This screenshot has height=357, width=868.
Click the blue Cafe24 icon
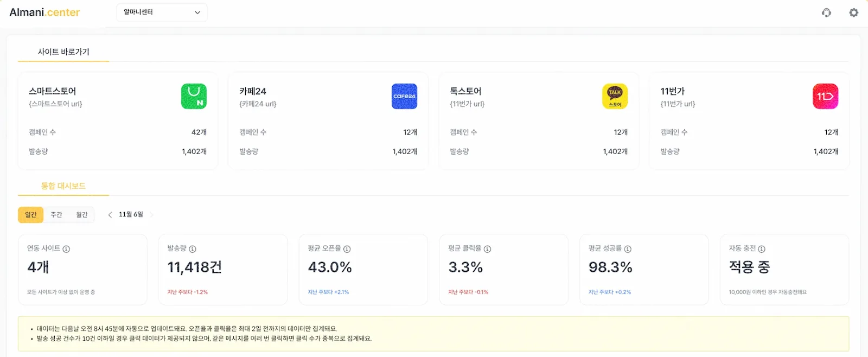[404, 96]
